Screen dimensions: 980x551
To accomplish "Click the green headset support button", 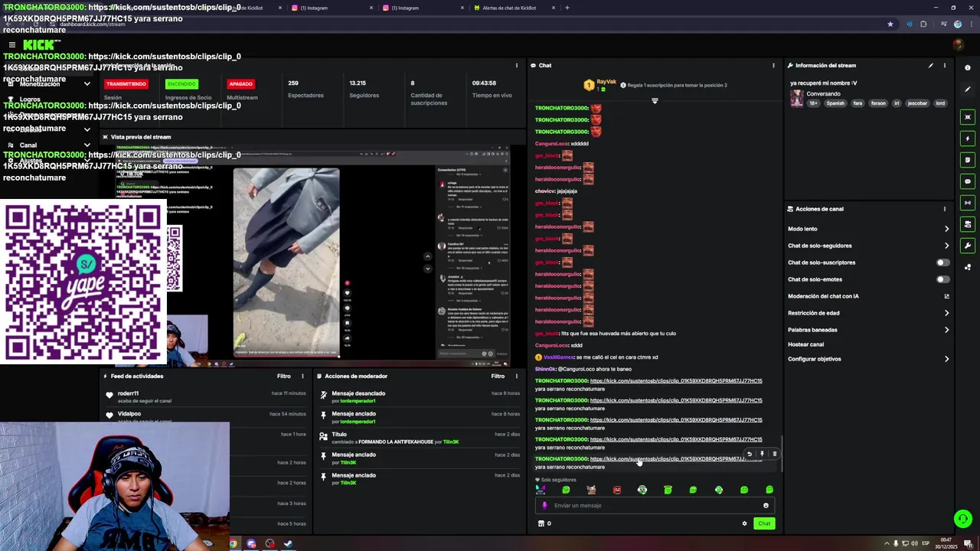I will (963, 519).
